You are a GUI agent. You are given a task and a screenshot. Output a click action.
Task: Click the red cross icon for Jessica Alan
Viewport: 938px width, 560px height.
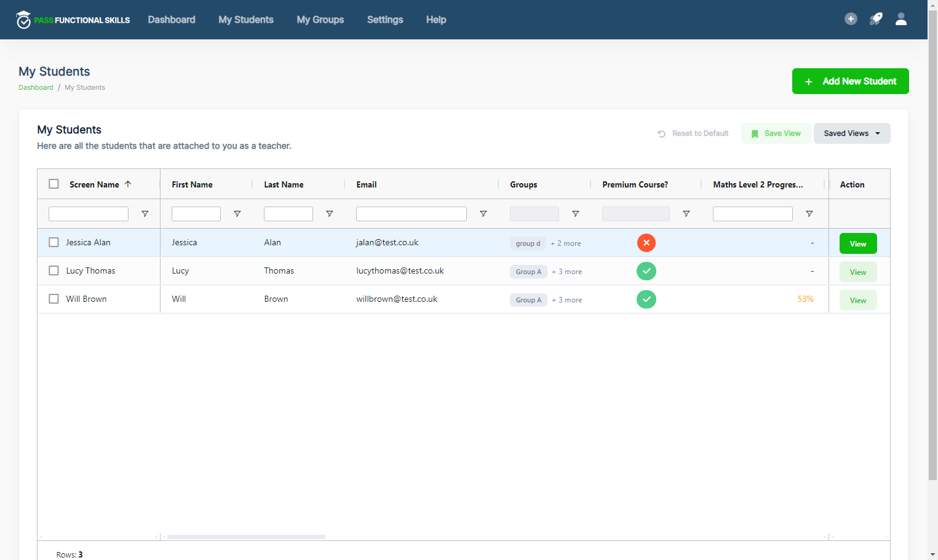646,243
